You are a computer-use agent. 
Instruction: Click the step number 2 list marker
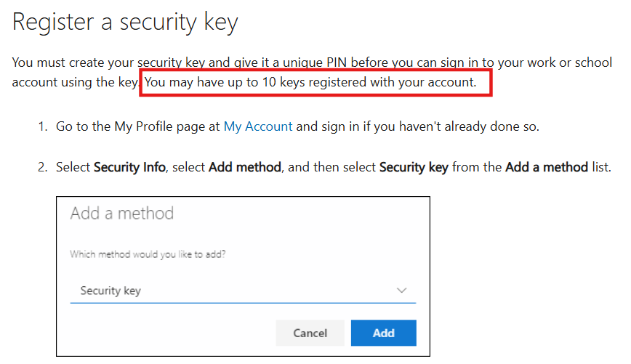(42, 167)
